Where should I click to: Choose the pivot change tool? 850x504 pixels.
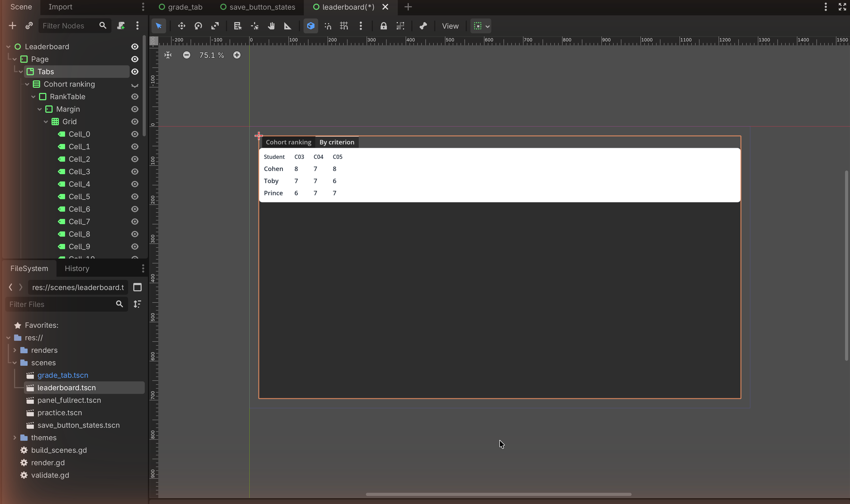[255, 26]
